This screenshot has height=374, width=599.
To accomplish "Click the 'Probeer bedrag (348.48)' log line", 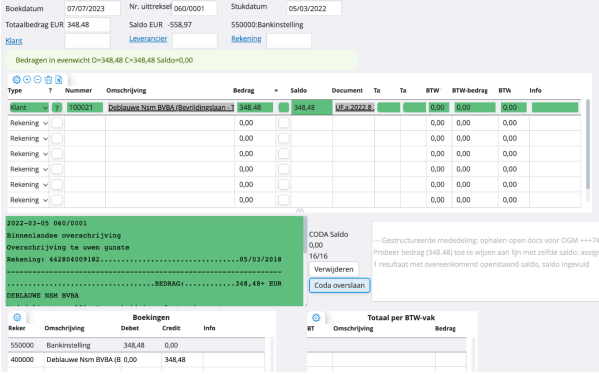I will pos(486,252).
